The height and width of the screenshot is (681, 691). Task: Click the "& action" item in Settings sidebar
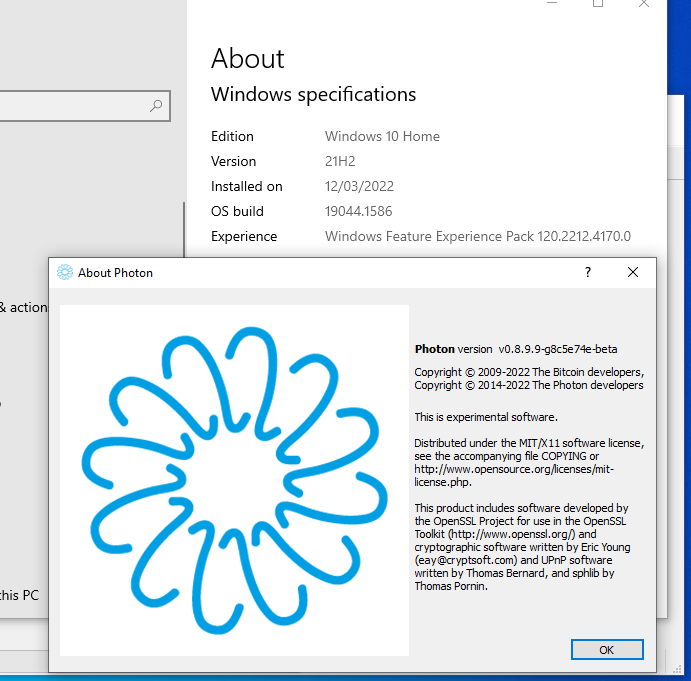(24, 307)
